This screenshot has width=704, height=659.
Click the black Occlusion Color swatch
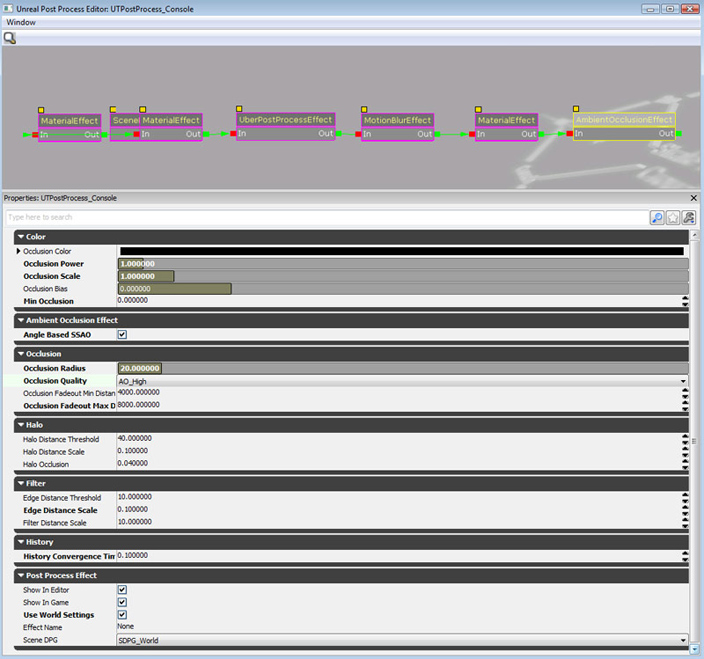pos(402,251)
